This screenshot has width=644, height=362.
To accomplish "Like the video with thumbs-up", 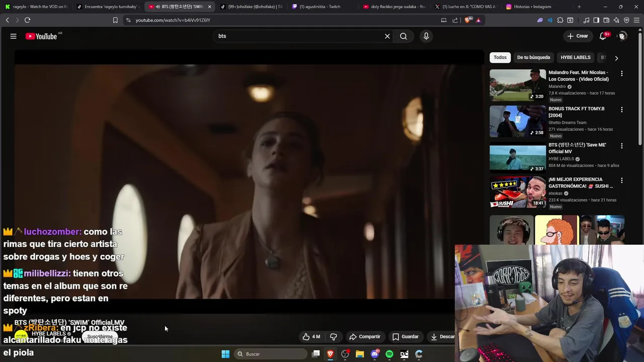I will point(311,337).
